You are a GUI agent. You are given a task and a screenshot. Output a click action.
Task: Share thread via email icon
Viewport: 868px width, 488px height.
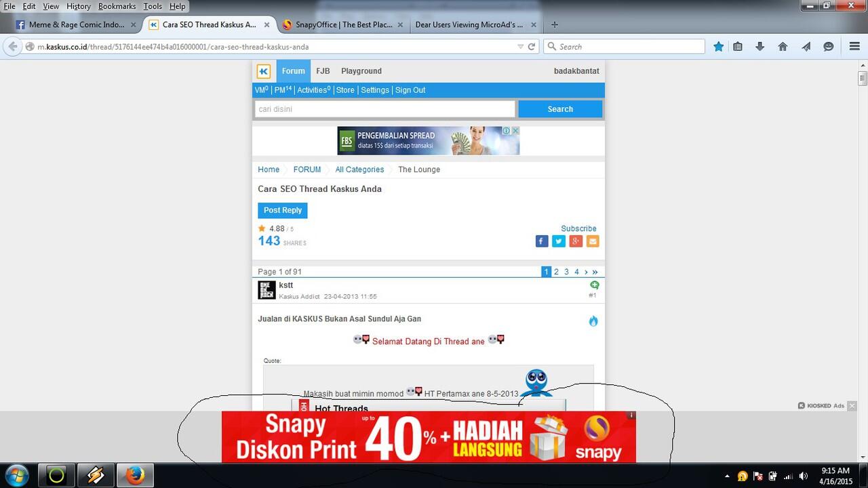593,241
